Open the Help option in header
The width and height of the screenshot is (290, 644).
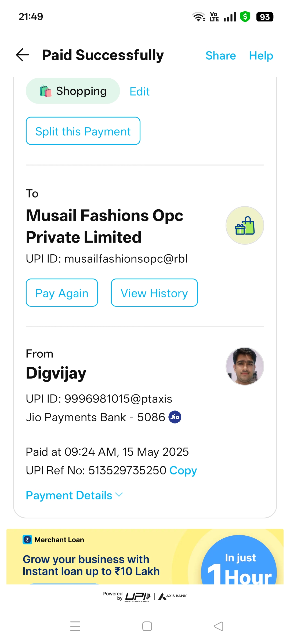point(261,56)
